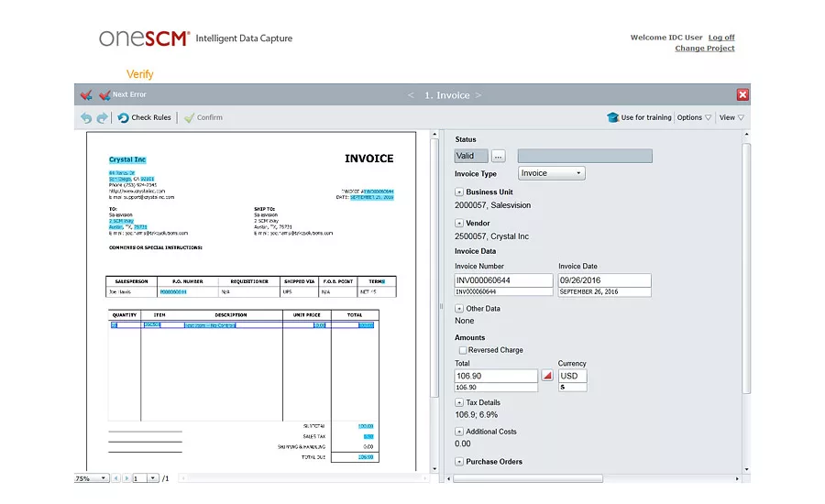Open the Options menu
This screenshot has height=504, width=825.
tap(694, 117)
